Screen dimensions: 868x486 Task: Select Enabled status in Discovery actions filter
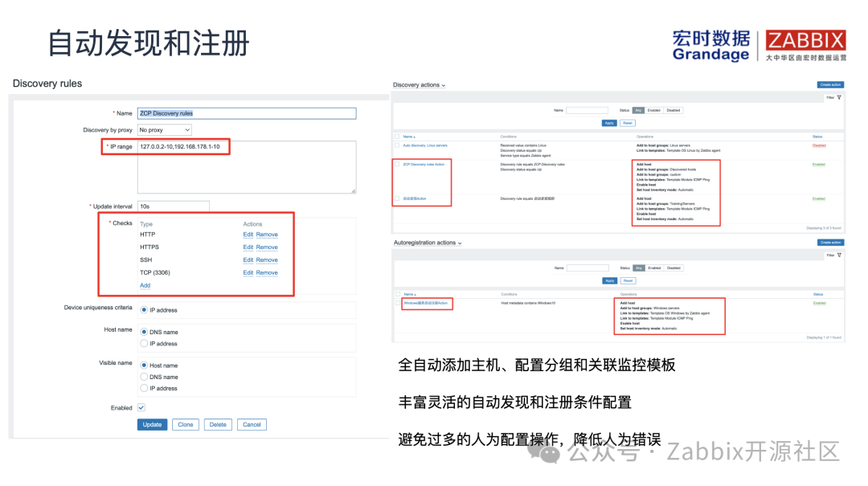[653, 110]
